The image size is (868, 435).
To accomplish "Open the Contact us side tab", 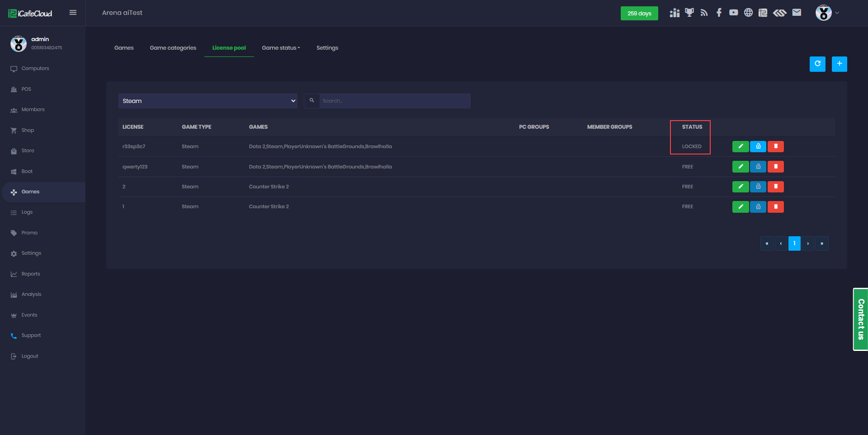I will tap(861, 319).
